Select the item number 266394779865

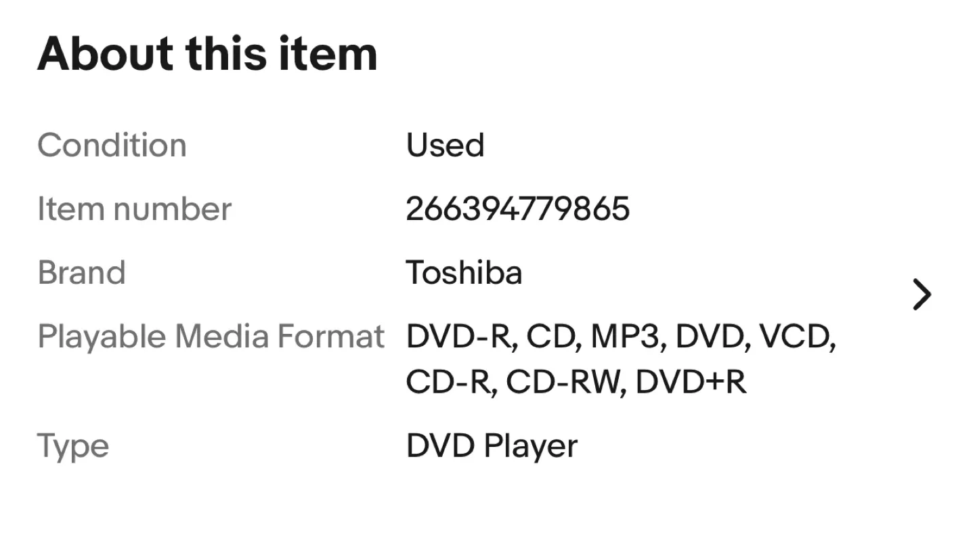point(518,209)
